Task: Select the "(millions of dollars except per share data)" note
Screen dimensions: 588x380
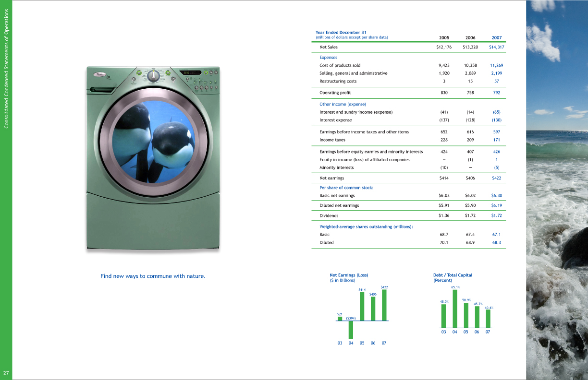Action: point(352,37)
